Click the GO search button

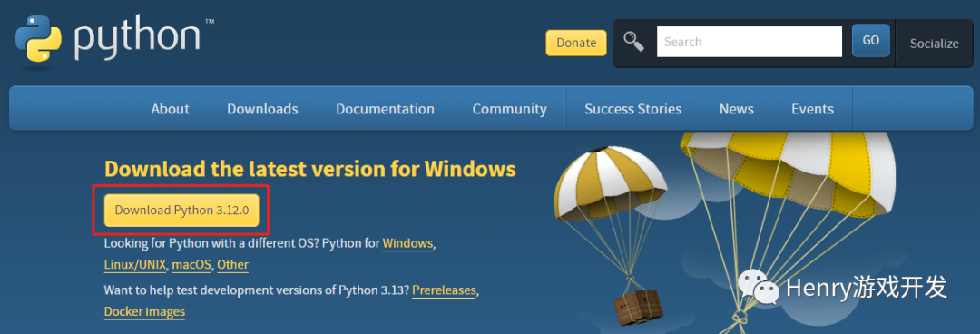(870, 41)
